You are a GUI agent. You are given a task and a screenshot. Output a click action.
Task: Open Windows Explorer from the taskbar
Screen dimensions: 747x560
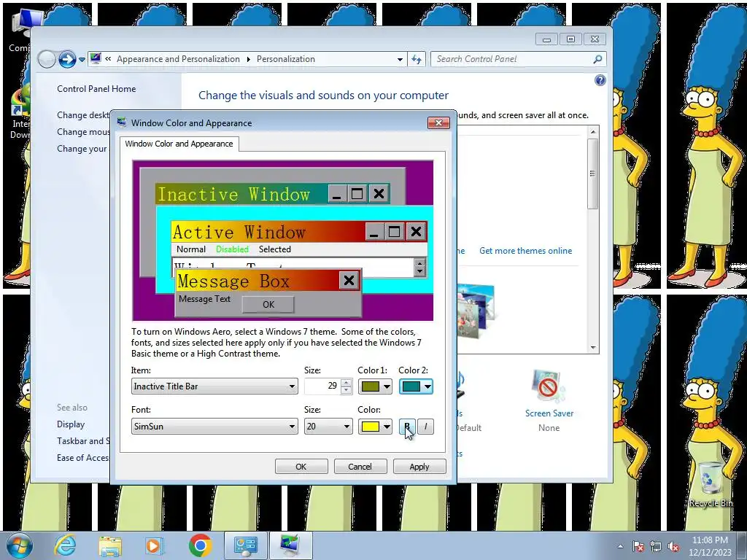pyautogui.click(x=110, y=545)
